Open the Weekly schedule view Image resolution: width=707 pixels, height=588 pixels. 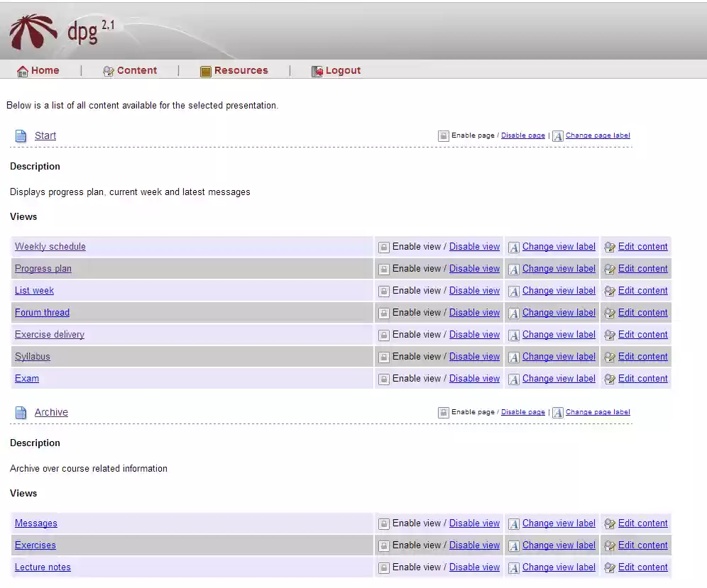tap(50, 246)
